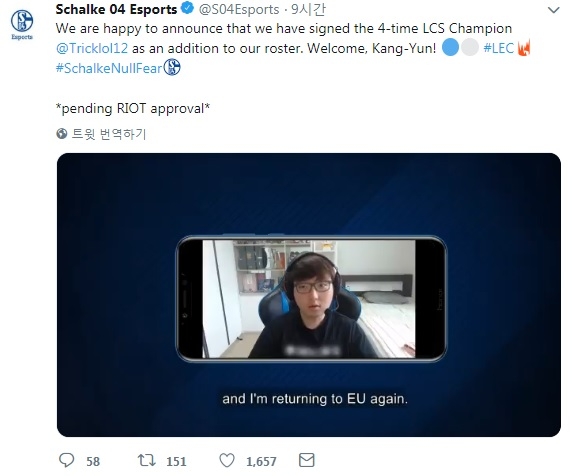Open the @Tricklol12 mention link

[x=92, y=48]
